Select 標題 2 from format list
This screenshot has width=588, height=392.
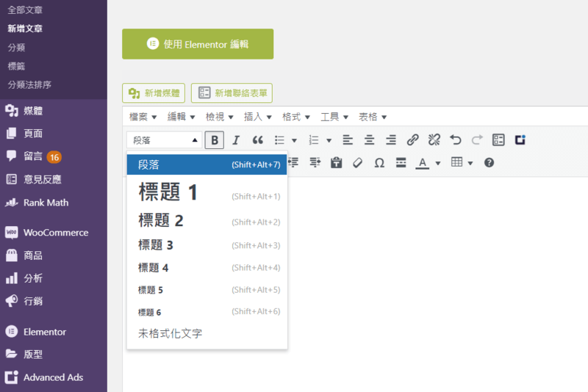[161, 220]
